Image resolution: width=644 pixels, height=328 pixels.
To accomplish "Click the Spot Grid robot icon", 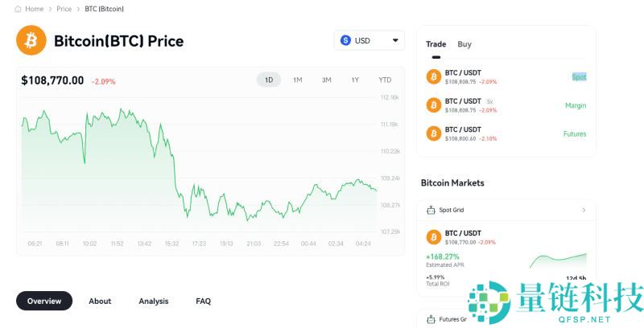I will pos(430,210).
